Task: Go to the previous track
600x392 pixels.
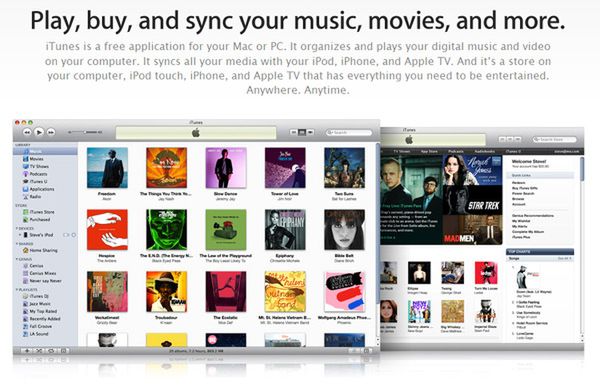Action: 27,132
